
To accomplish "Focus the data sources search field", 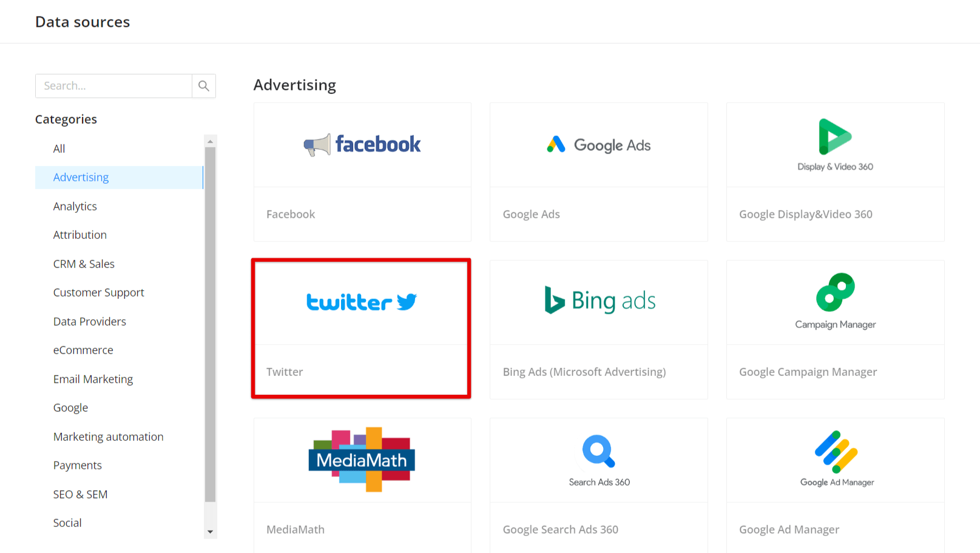I will pyautogui.click(x=114, y=86).
